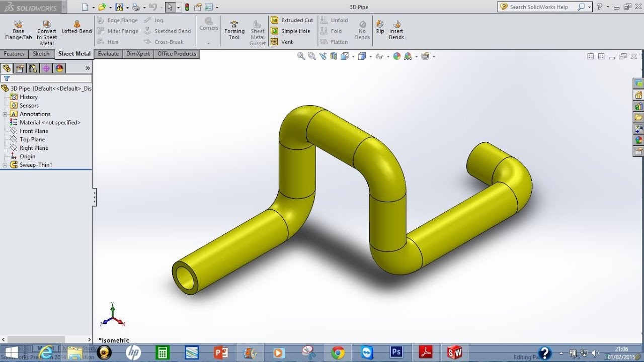Select the Rip tool

point(380,27)
